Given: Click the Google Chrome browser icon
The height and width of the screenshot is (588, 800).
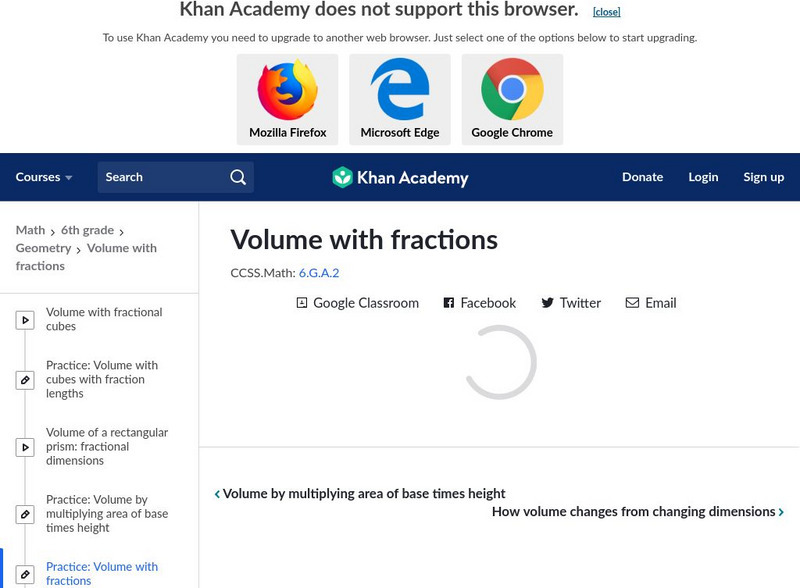Looking at the screenshot, I should click(512, 90).
